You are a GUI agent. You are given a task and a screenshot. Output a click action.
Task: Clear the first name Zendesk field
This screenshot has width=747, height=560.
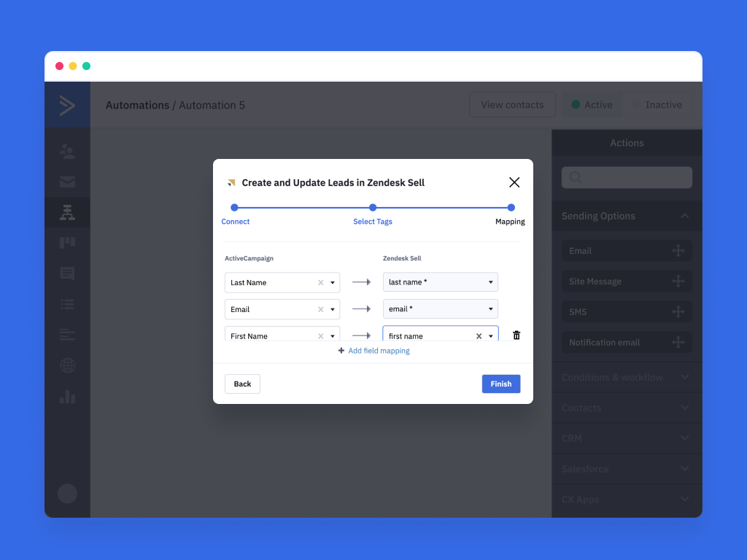479,336
